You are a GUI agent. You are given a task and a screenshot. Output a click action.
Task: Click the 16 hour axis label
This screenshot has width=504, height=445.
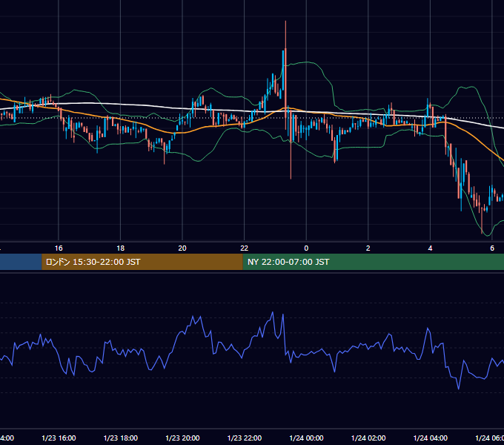point(59,248)
